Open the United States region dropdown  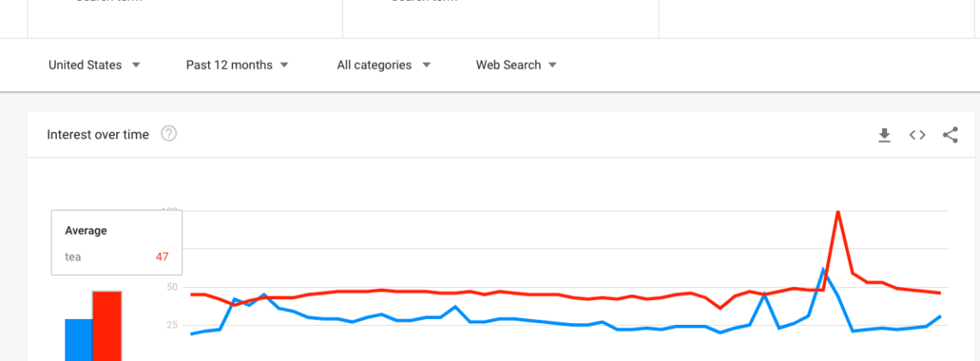coord(94,65)
